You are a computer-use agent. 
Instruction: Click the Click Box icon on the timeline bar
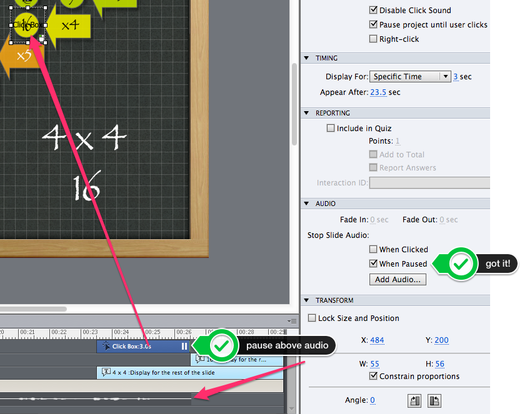tap(106, 346)
